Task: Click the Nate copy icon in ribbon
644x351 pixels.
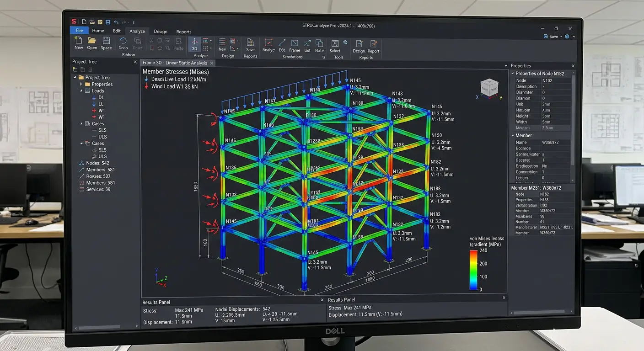Action: [319, 43]
